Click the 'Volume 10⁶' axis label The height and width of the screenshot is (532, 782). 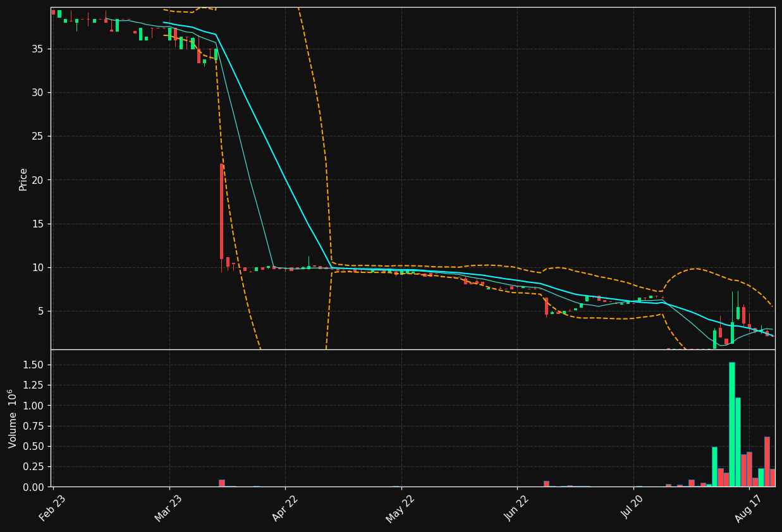pos(13,418)
